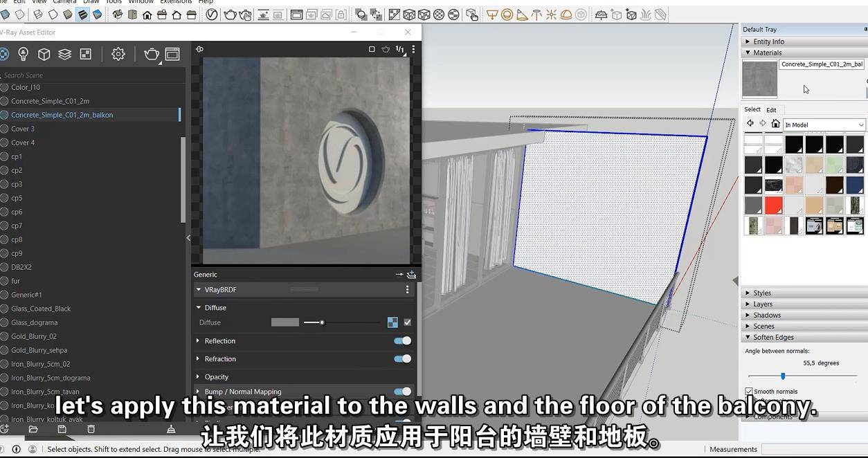Open the Textures checker icon in Asset Editor
The width and height of the screenshot is (868, 458).
tap(86, 54)
